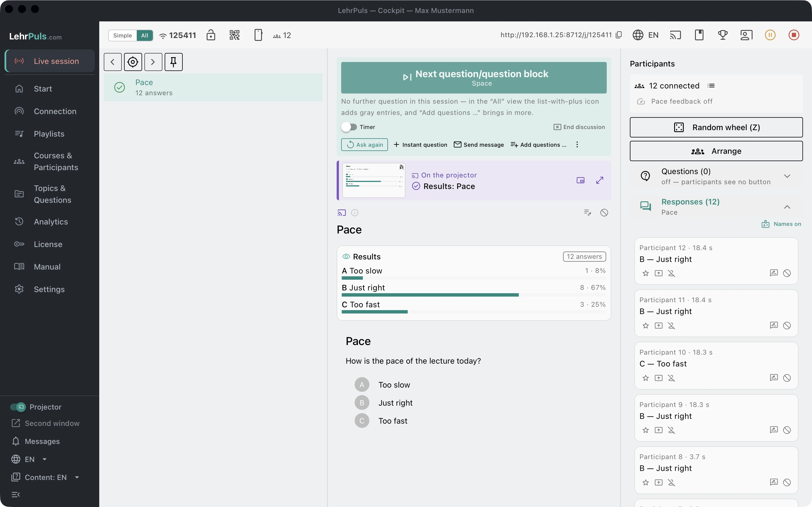812x507 pixels.
Task: Switch view mode to Simple
Action: [122, 35]
